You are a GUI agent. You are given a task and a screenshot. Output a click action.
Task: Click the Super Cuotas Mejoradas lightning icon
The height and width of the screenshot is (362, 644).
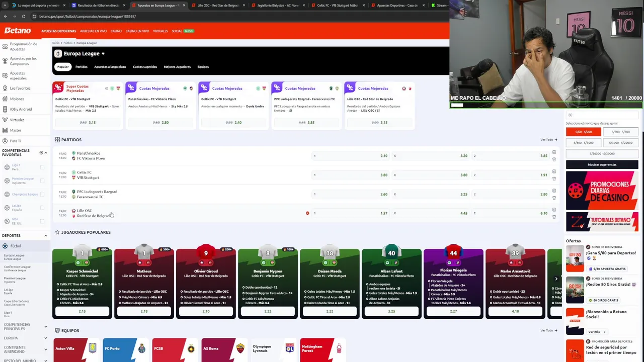(x=58, y=88)
